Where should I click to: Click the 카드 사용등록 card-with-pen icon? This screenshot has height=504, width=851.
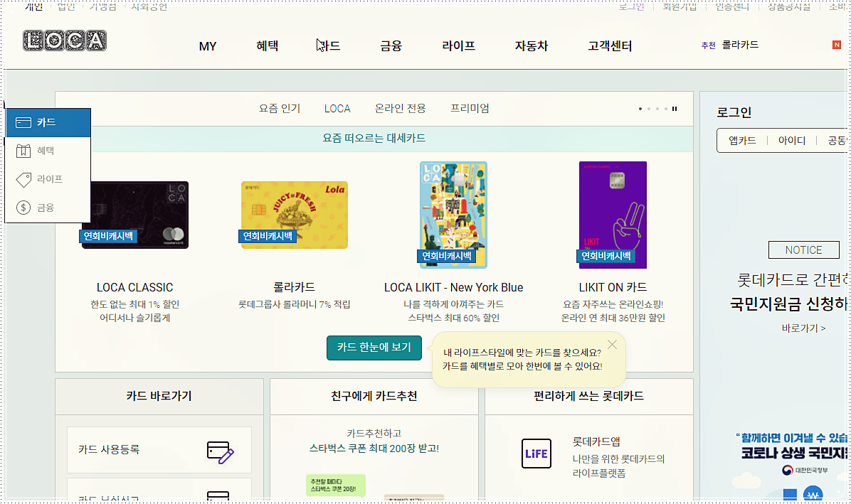pos(220,452)
